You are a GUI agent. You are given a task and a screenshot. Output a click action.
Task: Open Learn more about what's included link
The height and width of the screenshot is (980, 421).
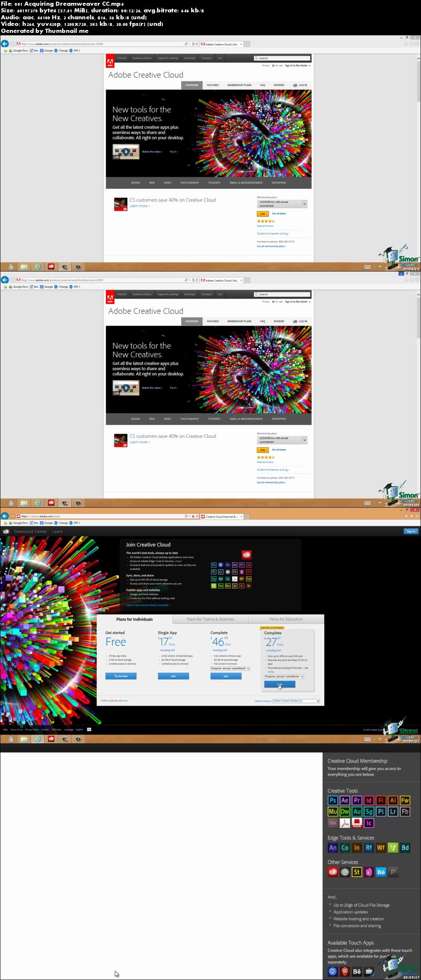pyautogui.click(x=148, y=605)
